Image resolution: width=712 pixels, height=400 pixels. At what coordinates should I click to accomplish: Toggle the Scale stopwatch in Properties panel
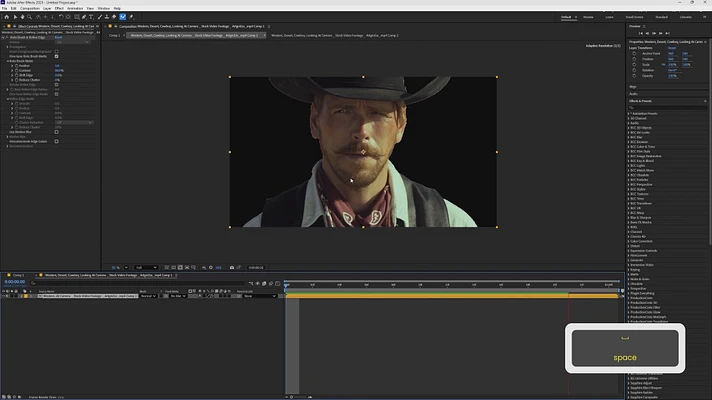(x=634, y=64)
